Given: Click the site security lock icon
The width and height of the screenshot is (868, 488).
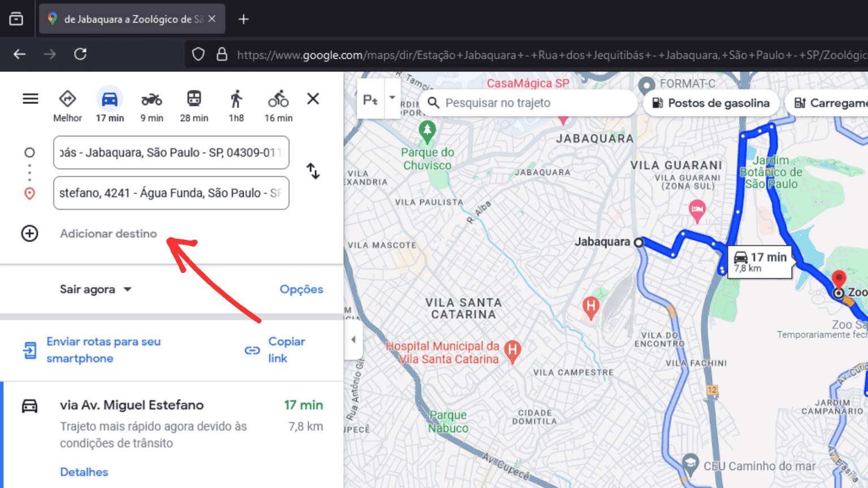Looking at the screenshot, I should pos(222,54).
